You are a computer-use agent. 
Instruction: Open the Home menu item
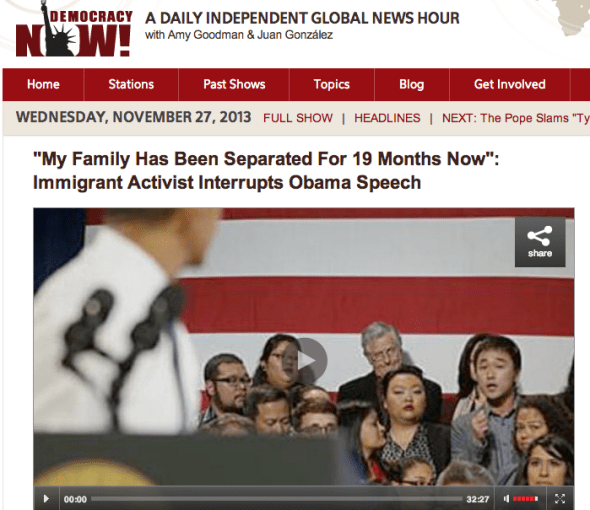(43, 84)
